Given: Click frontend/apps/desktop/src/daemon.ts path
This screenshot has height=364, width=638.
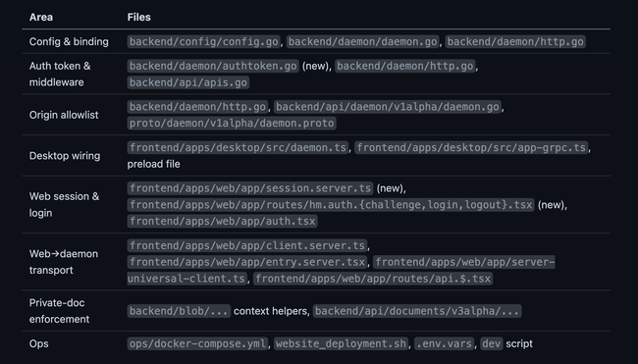Looking at the screenshot, I should tap(239, 147).
